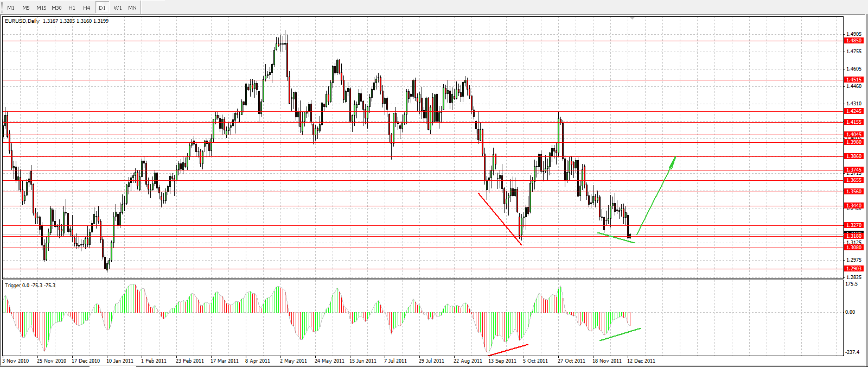Click the 5 Oct 2011 date label

click(535, 361)
